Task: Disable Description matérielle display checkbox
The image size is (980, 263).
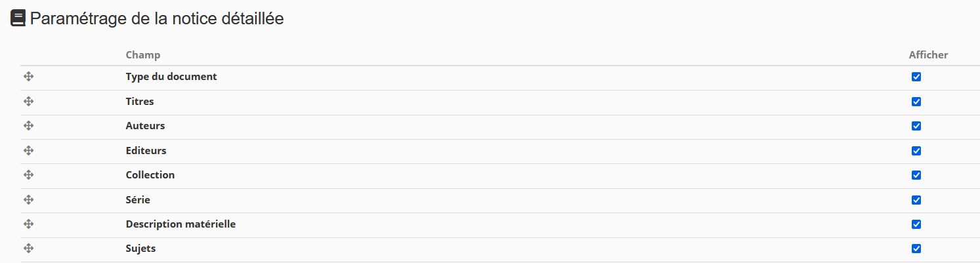Action: coord(916,224)
